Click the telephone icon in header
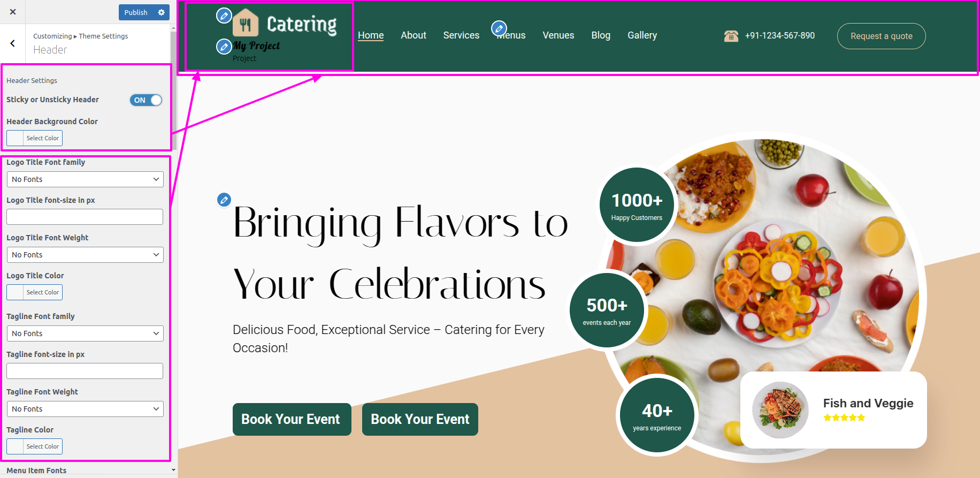The width and height of the screenshot is (980, 478). pyautogui.click(x=731, y=36)
